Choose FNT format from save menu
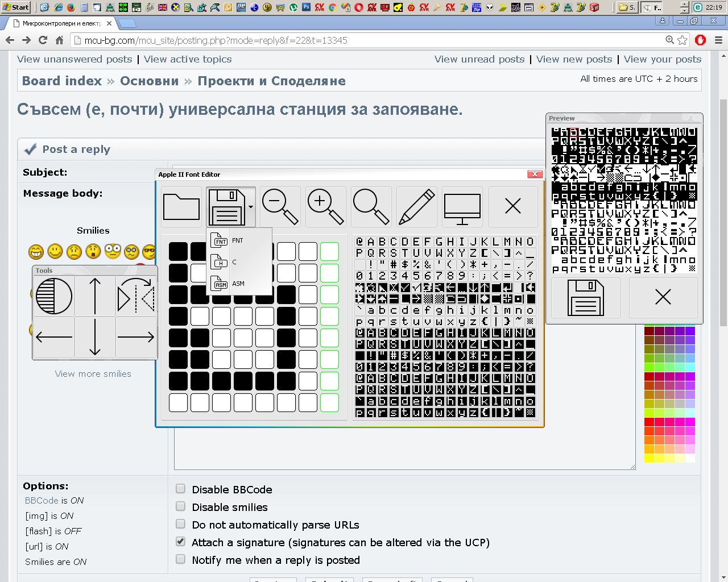The width and height of the screenshot is (728, 582). (x=239, y=240)
